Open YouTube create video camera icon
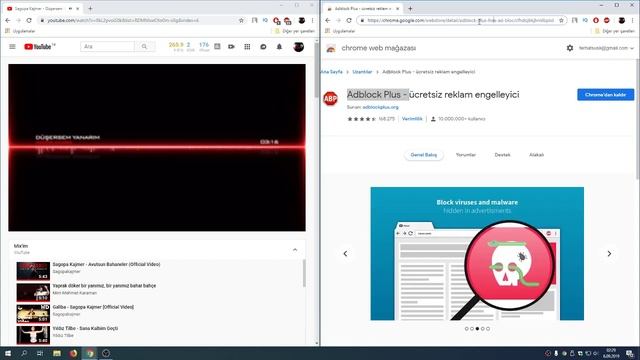Viewport: 640px width, 360px height. click(231, 47)
